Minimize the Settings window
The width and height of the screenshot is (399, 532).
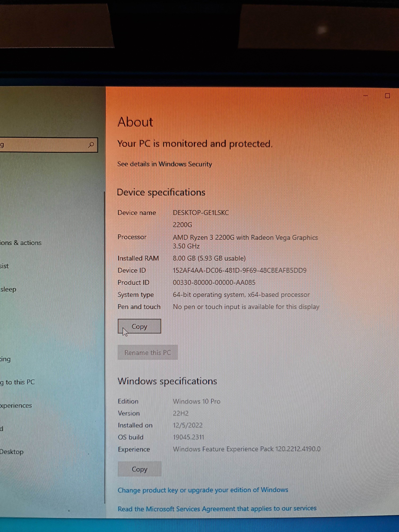(x=366, y=96)
